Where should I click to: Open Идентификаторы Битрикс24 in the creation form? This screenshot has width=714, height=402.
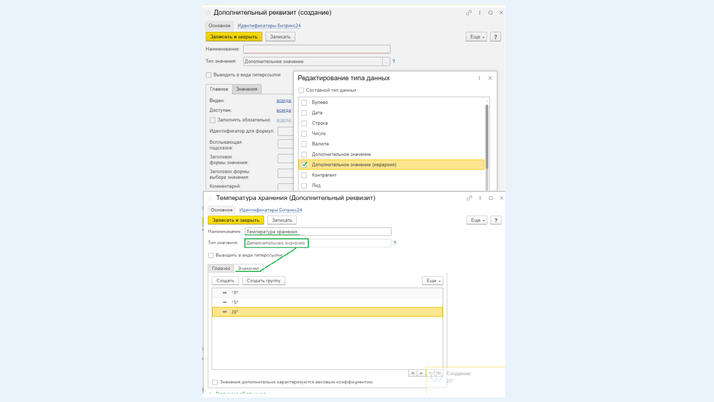269,25
